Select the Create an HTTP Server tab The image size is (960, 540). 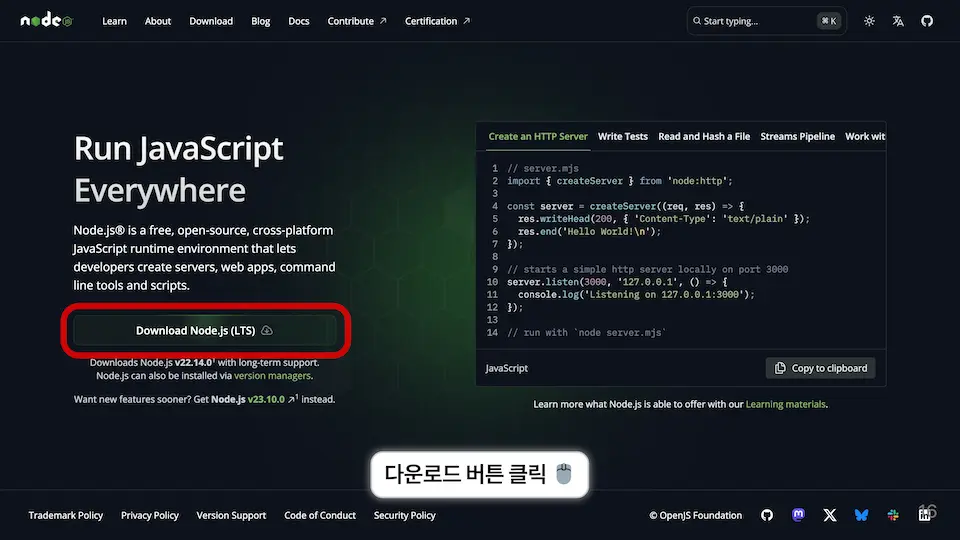click(538, 137)
